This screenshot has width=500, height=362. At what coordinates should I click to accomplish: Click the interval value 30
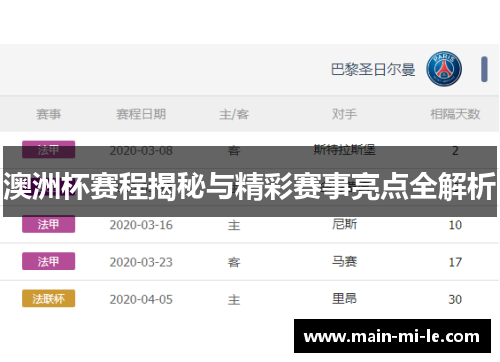click(x=455, y=300)
